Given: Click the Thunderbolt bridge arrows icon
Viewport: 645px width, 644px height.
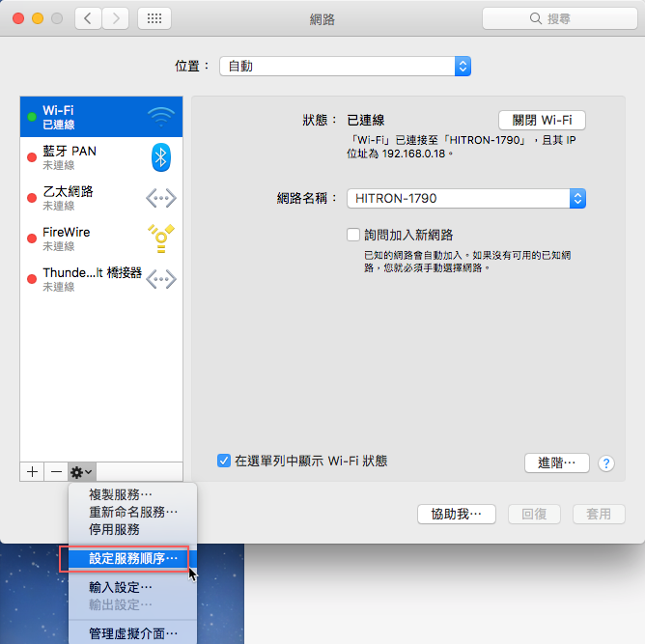Looking at the screenshot, I should click(161, 279).
